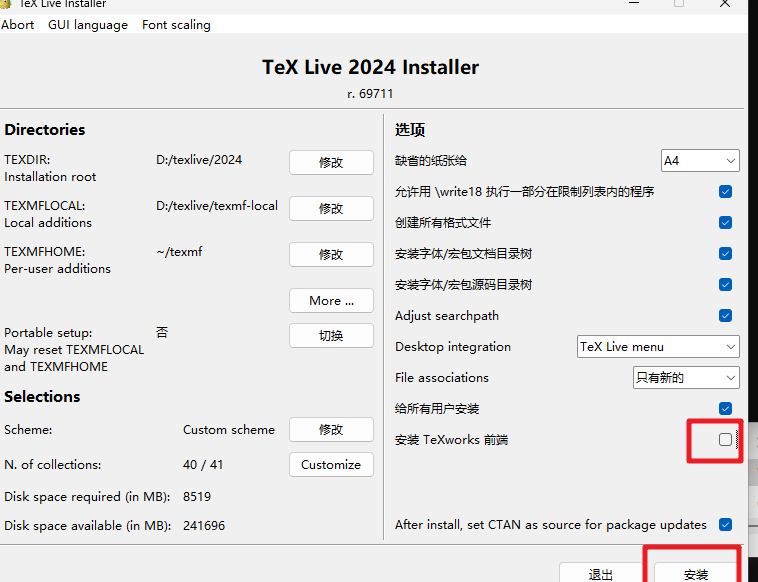The width and height of the screenshot is (758, 582).
Task: Click the TeX Live Installer title bar icon
Action: [x=5, y=3]
